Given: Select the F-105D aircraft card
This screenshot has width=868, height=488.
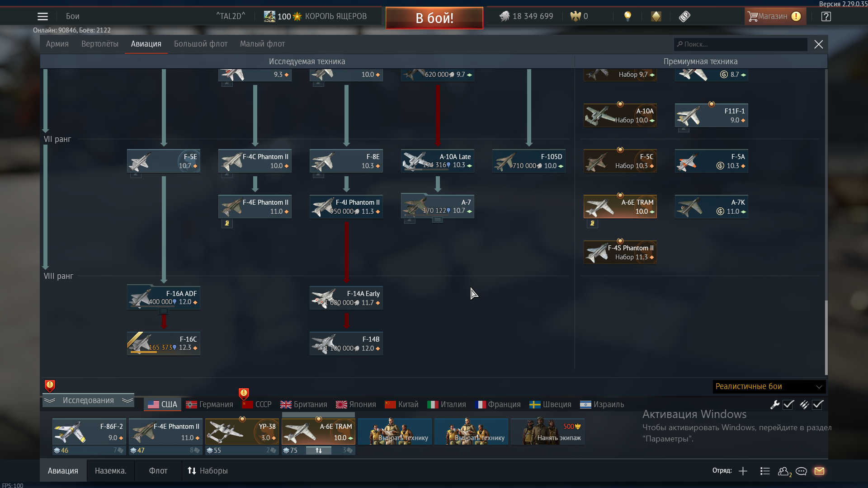Looking at the screenshot, I should pyautogui.click(x=529, y=161).
